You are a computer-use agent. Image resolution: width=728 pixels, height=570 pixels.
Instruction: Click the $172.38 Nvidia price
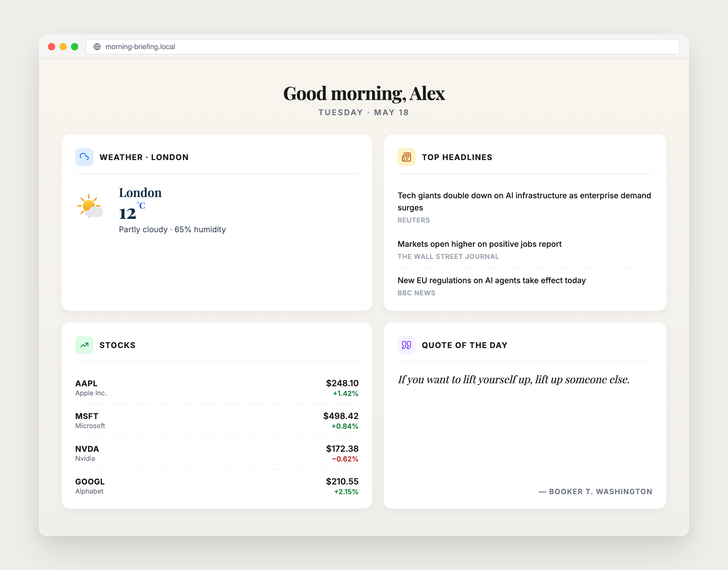click(342, 448)
